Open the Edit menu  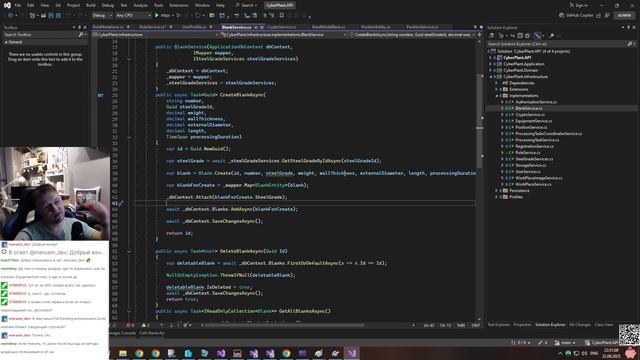coord(31,5)
